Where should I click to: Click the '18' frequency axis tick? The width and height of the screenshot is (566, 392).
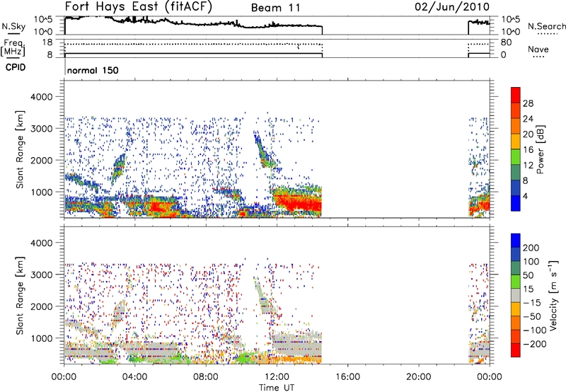pos(47,42)
